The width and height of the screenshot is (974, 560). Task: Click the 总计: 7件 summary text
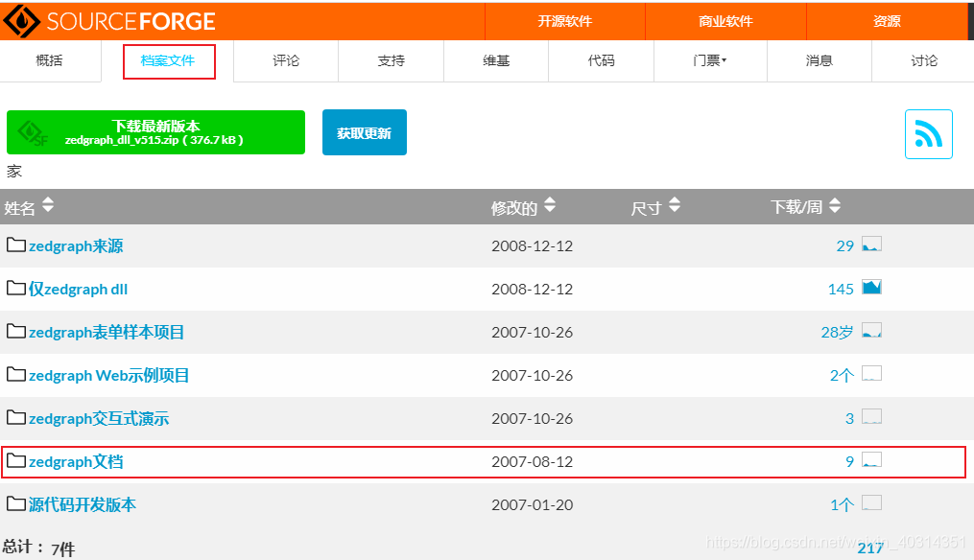click(38, 548)
